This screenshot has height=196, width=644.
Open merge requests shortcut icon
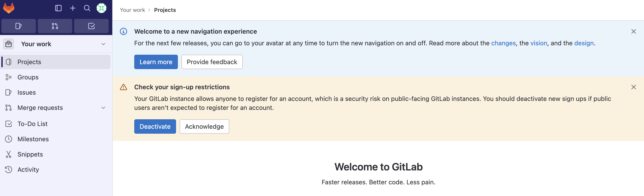pyautogui.click(x=55, y=26)
